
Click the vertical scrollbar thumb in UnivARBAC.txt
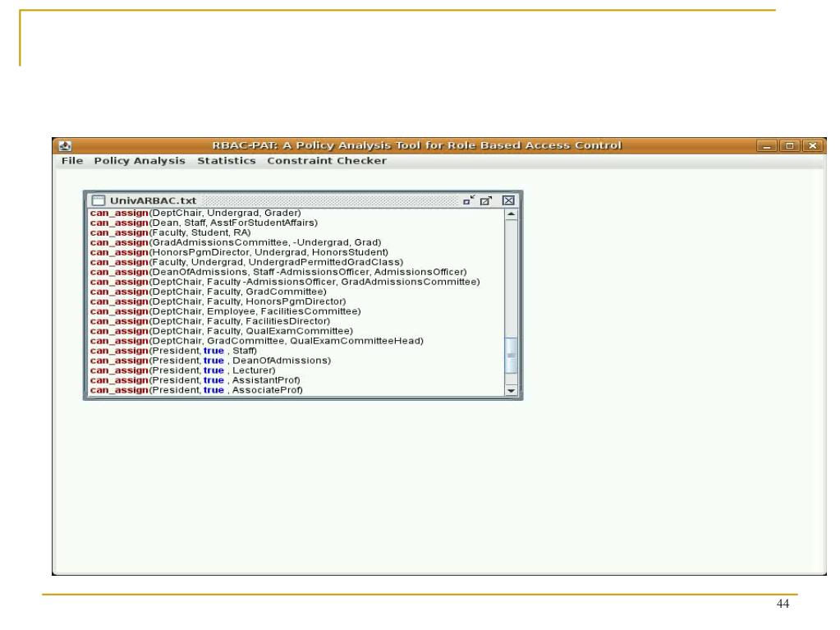(511, 355)
